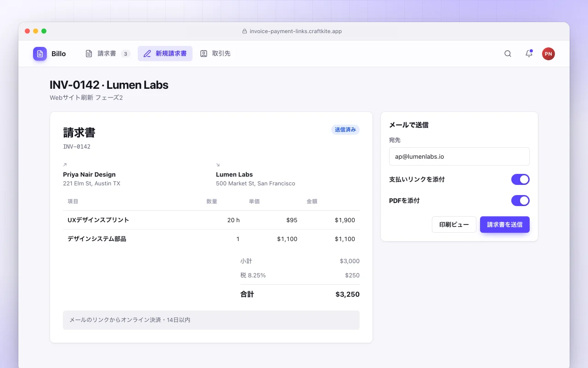Select the 新規請求書 tab
The image size is (588, 368).
pos(165,54)
